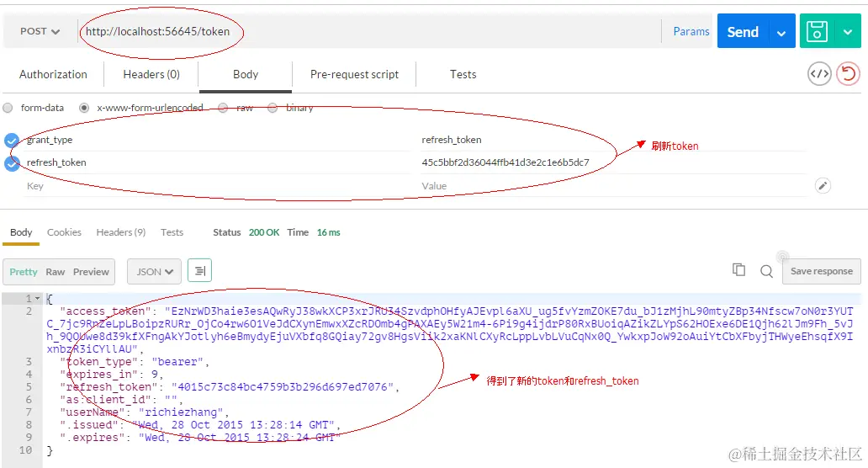Select the raw body radio option
Image resolution: width=868 pixels, height=468 pixels.
pos(223,108)
